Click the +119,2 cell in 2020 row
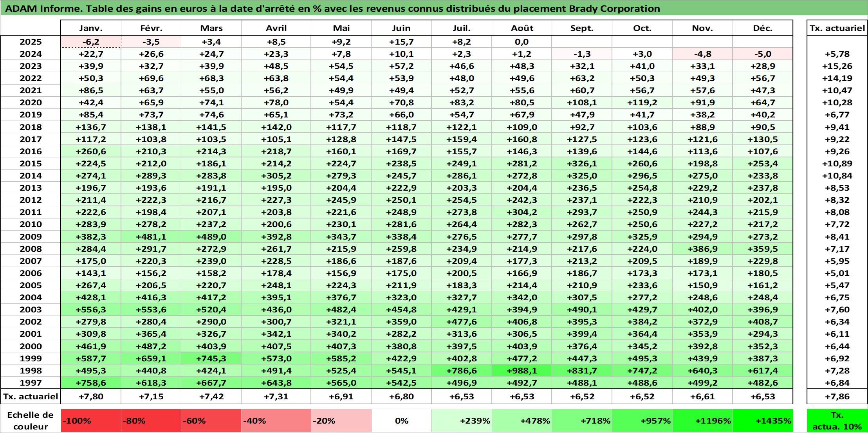Image resolution: width=868 pixels, height=433 pixels. [642, 103]
